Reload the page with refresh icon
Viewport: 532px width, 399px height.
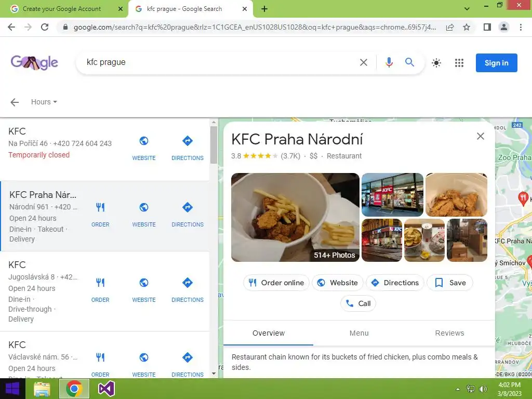45,27
